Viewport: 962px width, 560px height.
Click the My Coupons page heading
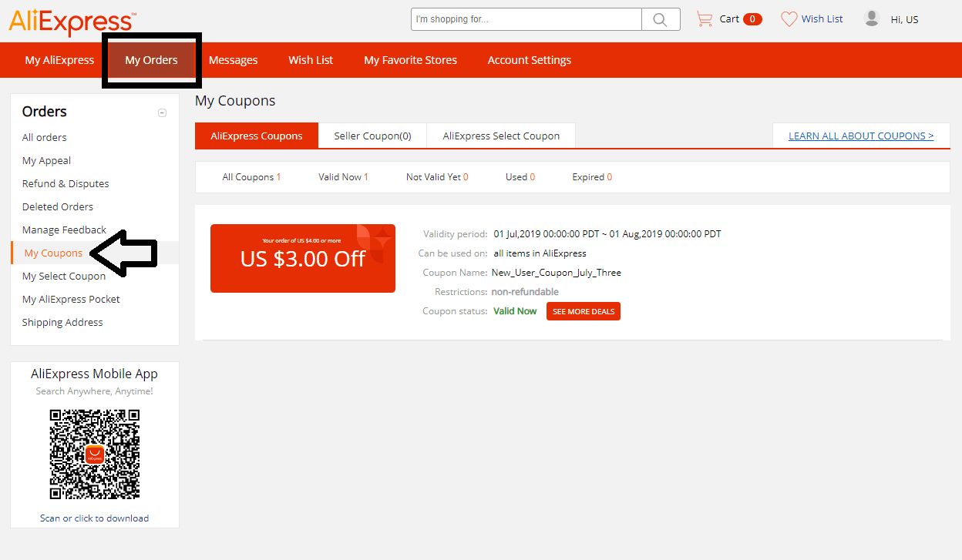[x=235, y=101]
